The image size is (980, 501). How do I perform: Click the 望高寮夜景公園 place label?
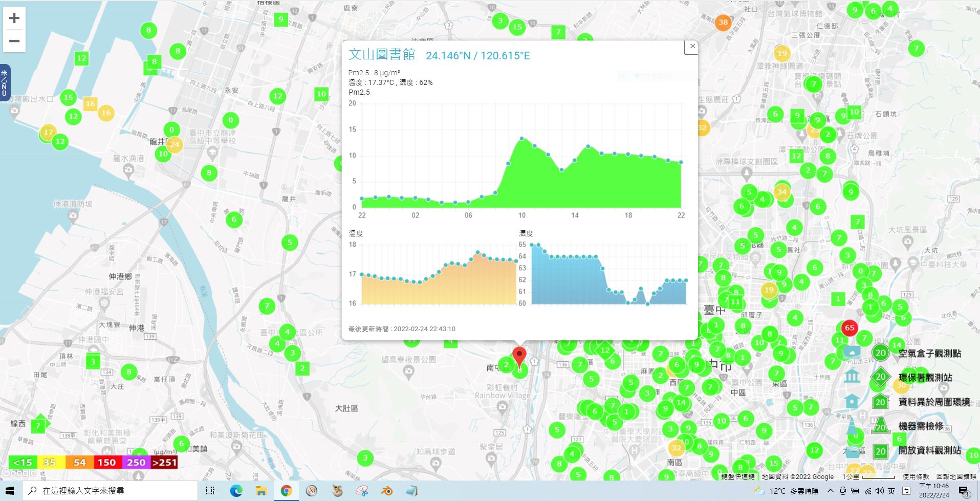[x=408, y=360]
